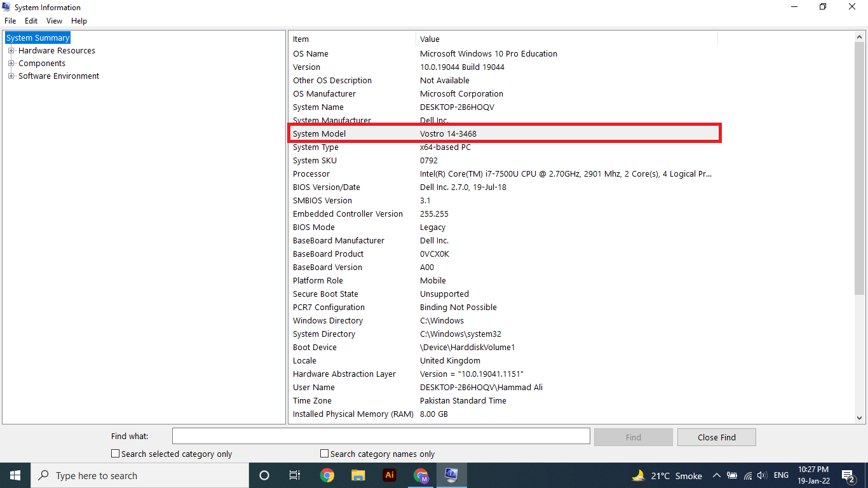This screenshot has width=868, height=488.
Task: Click the scrollbar down arrow
Action: point(859,418)
